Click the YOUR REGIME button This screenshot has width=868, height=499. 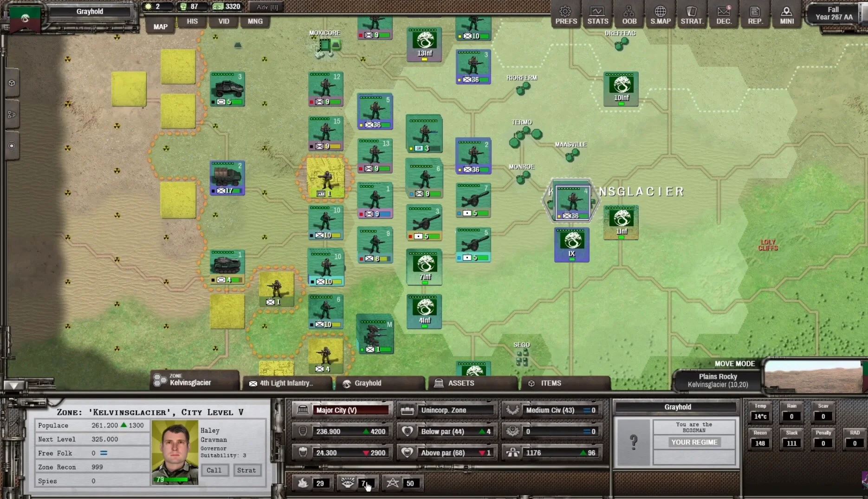[x=694, y=442]
